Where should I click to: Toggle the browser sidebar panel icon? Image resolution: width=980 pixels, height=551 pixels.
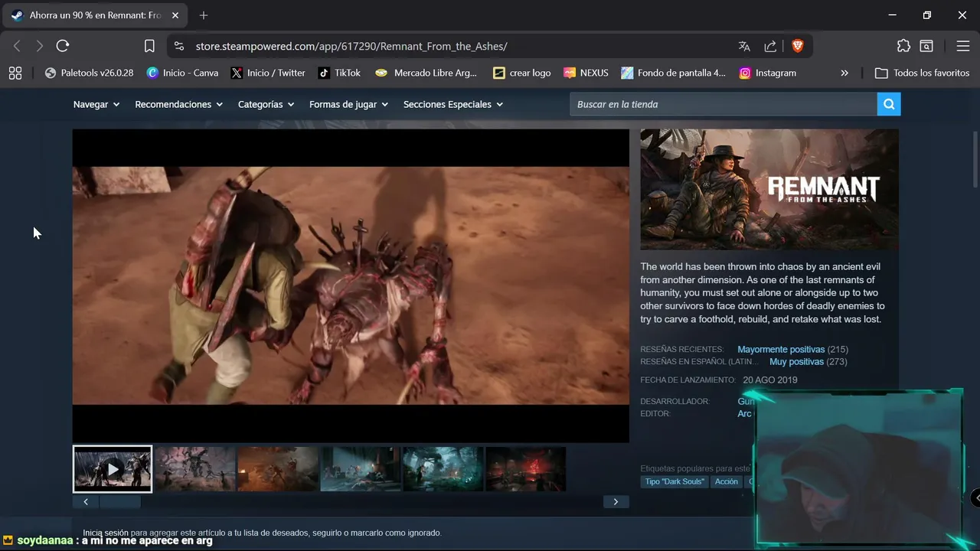click(x=926, y=46)
